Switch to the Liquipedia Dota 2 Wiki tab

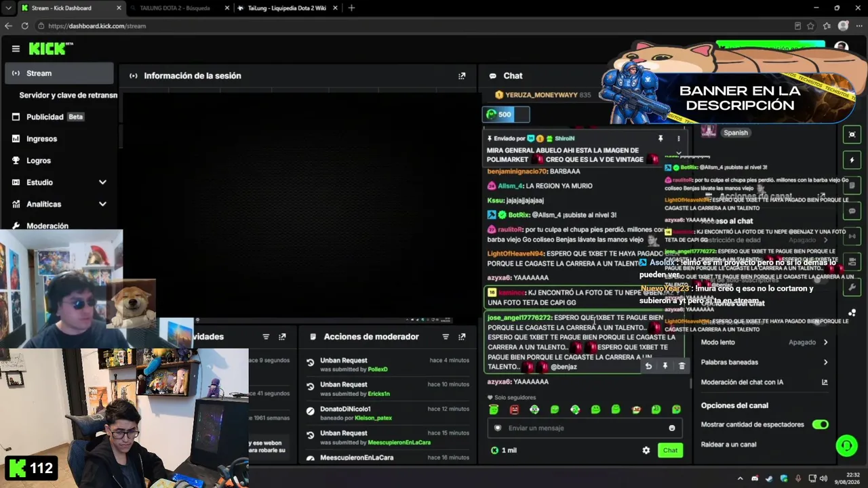(288, 8)
